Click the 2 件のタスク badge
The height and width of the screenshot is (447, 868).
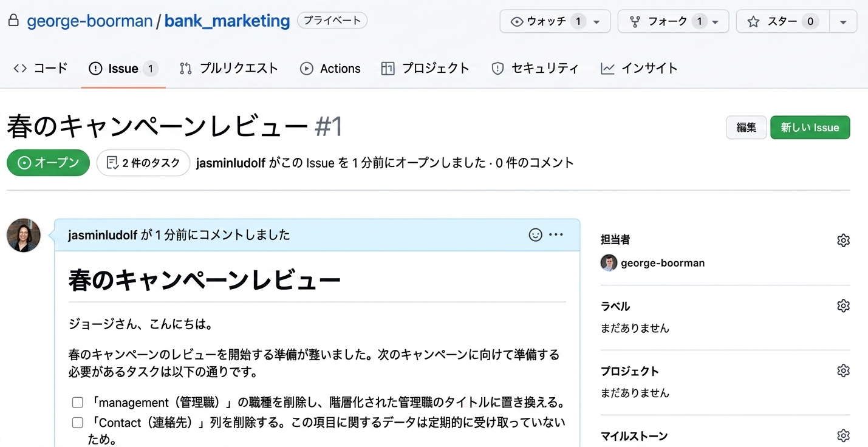(143, 163)
